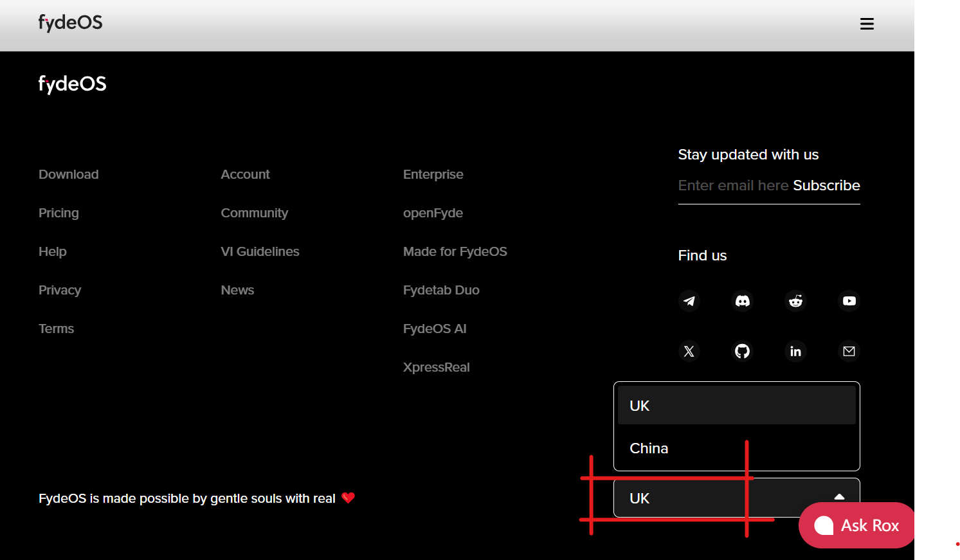Open the Discord social icon
This screenshot has width=960, height=560.
coord(742,301)
